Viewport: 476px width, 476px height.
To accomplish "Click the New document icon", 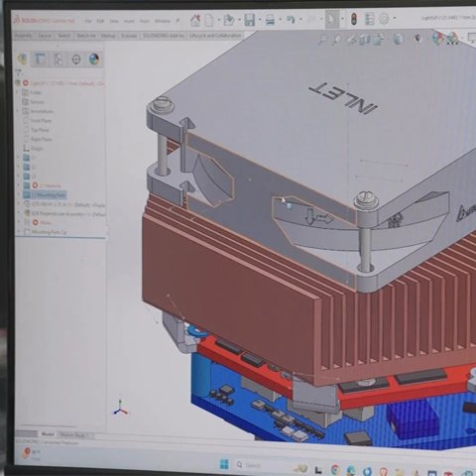I will 209,20.
